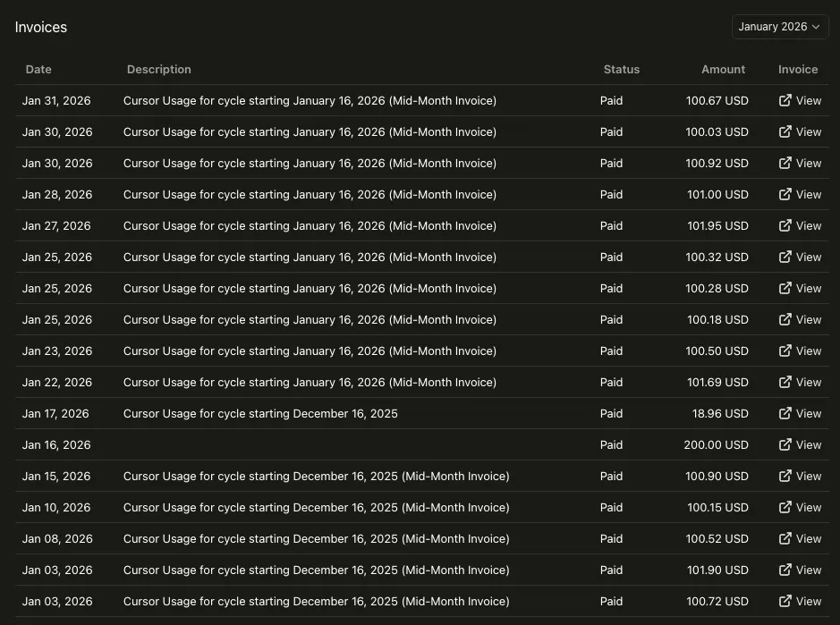Image resolution: width=840 pixels, height=625 pixels.
Task: Click external-link icon for 18.96 USD invoice
Action: (785, 413)
